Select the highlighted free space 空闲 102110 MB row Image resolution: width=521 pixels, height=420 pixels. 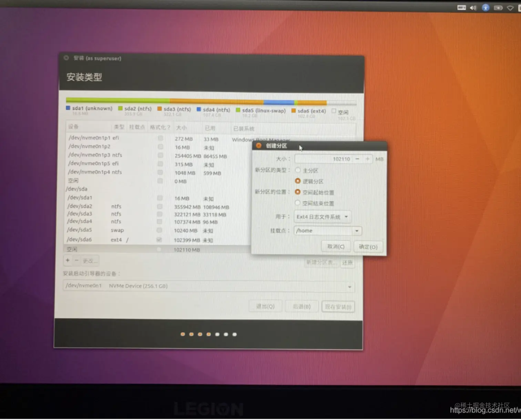pos(157,249)
